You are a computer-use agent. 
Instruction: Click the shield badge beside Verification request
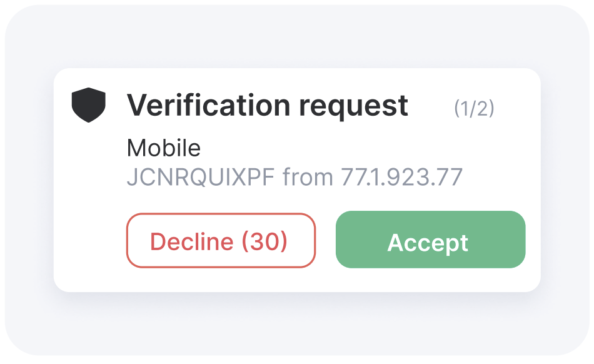click(89, 105)
